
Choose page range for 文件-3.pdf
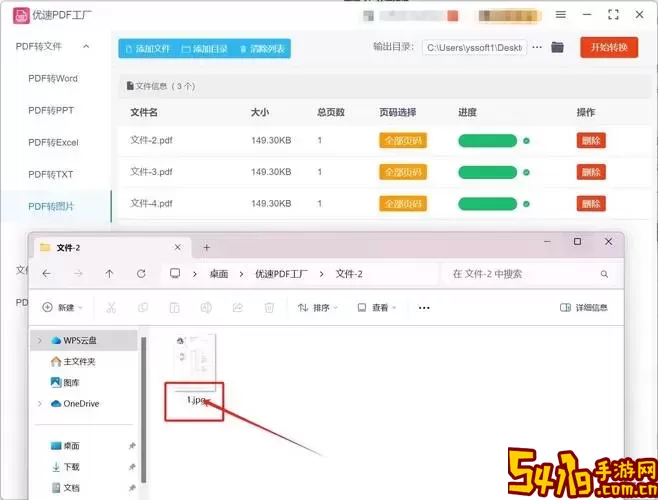coord(403,172)
